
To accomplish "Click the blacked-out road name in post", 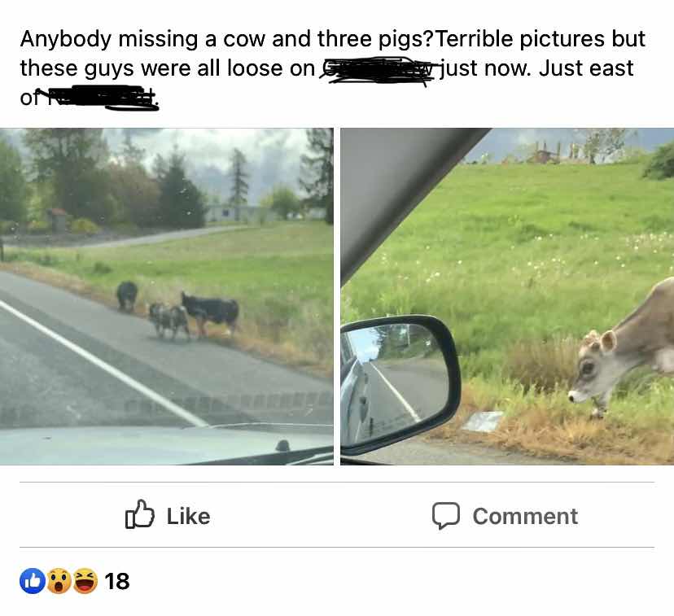I will pos(380,70).
